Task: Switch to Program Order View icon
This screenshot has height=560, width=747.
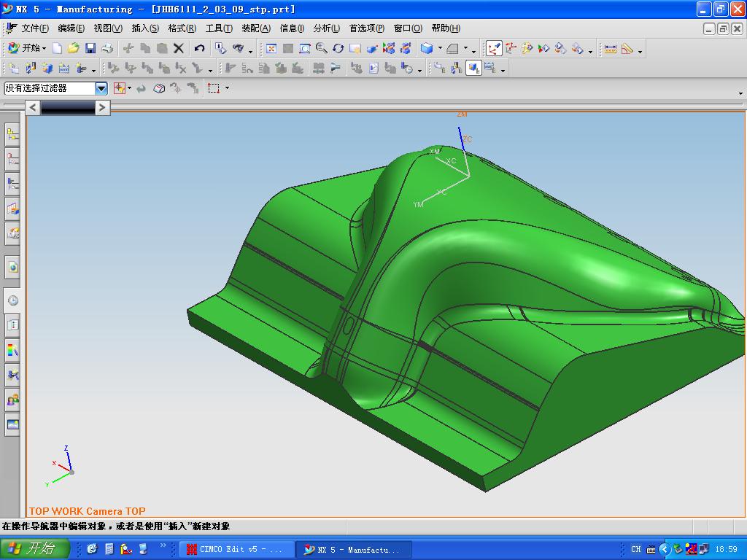Action: pos(440,69)
